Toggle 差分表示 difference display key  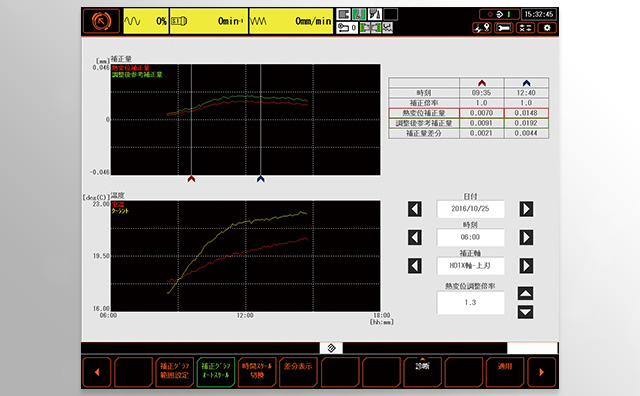(x=298, y=372)
